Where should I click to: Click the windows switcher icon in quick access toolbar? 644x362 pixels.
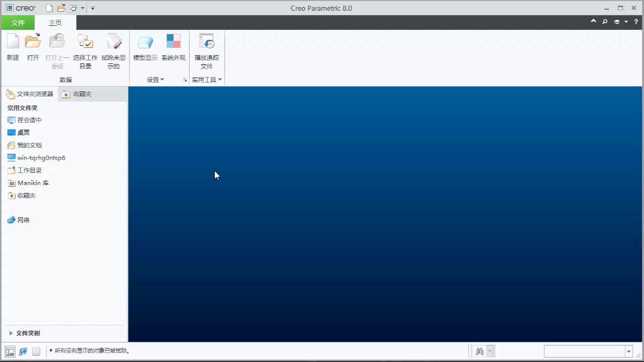click(73, 8)
